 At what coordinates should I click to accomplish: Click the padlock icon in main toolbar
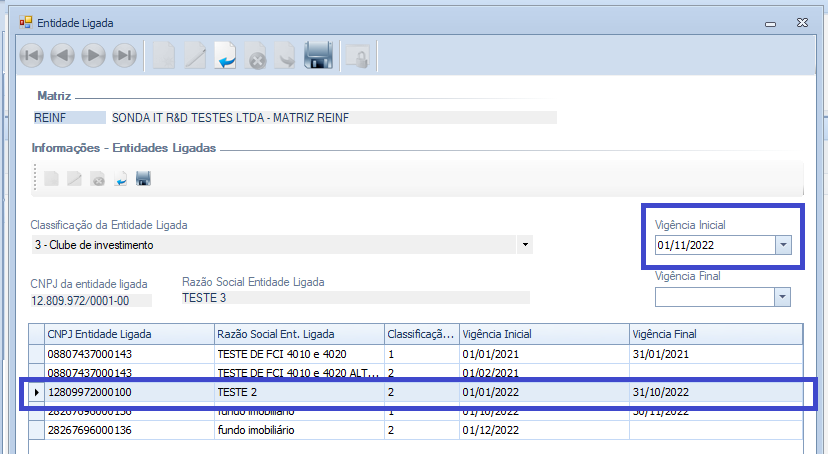pyautogui.click(x=356, y=56)
